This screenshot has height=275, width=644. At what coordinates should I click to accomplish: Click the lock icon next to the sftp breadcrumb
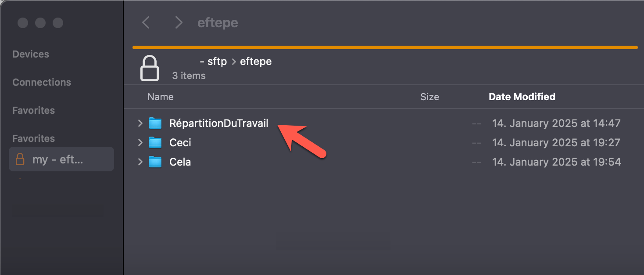coord(150,67)
